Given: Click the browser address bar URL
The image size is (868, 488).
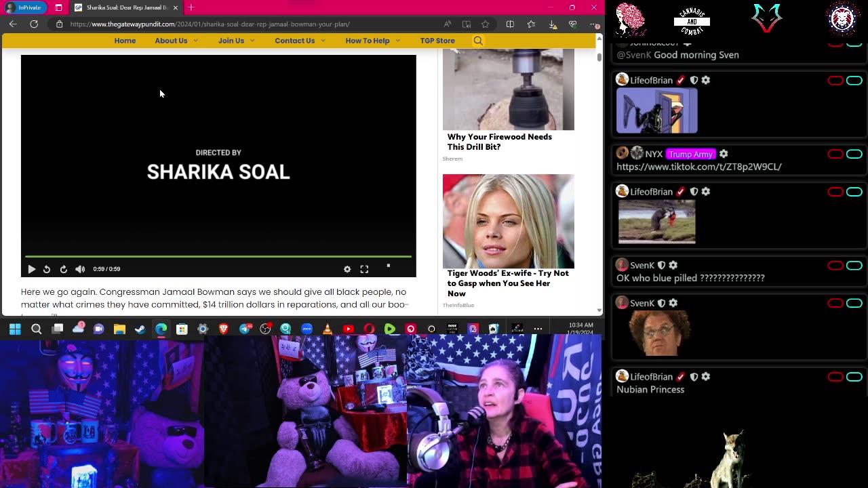Looking at the screenshot, I should click(210, 24).
